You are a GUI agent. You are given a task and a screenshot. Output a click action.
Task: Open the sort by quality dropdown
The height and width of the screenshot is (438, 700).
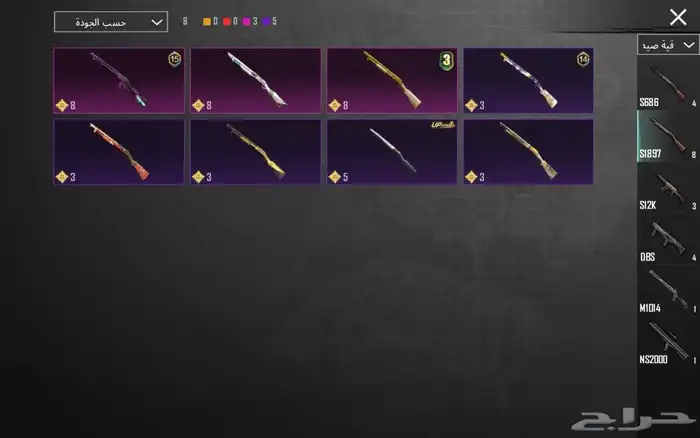click(x=111, y=22)
